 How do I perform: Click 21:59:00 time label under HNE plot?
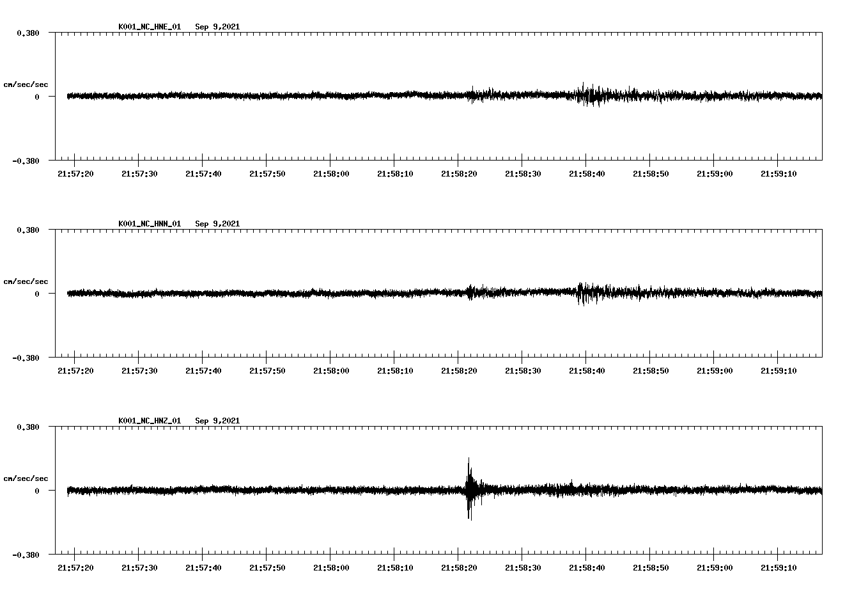pos(715,174)
